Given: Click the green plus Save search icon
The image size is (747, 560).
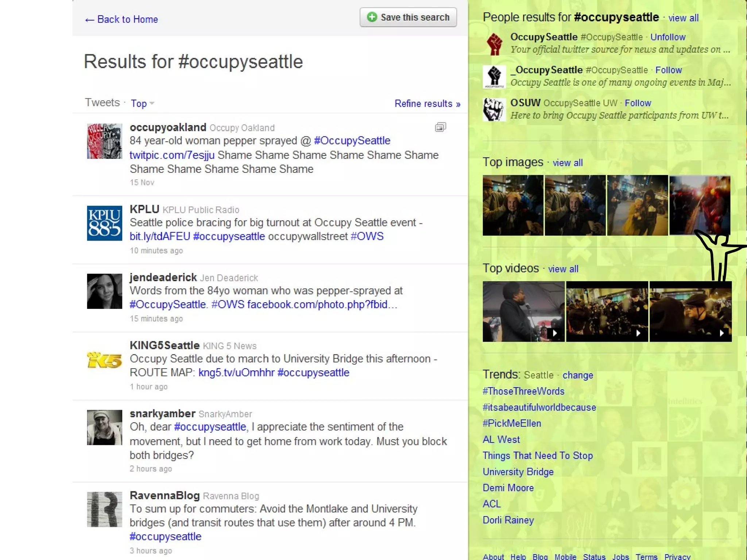Looking at the screenshot, I should 372,17.
